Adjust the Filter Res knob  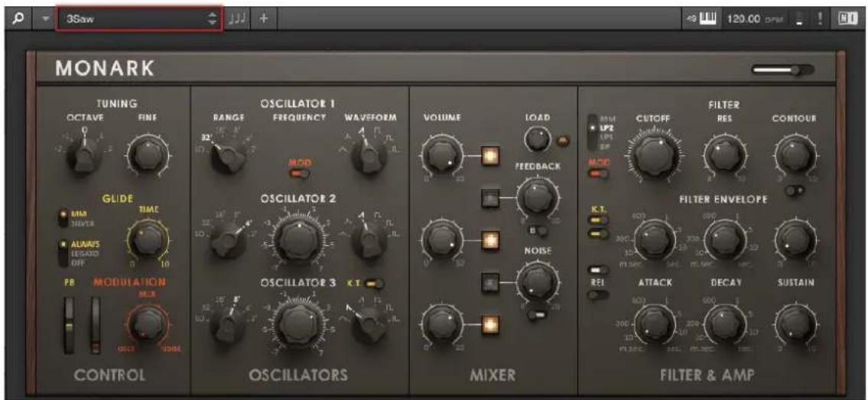point(723,157)
